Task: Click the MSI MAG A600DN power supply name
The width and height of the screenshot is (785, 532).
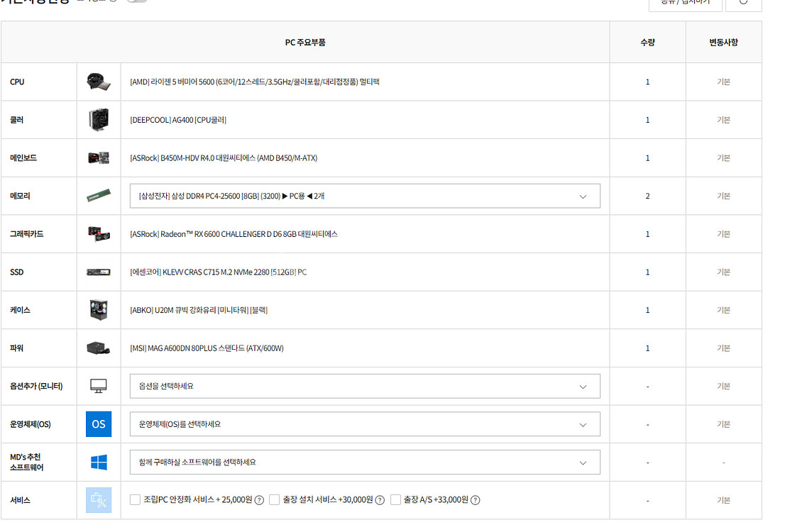Action: [x=207, y=348]
